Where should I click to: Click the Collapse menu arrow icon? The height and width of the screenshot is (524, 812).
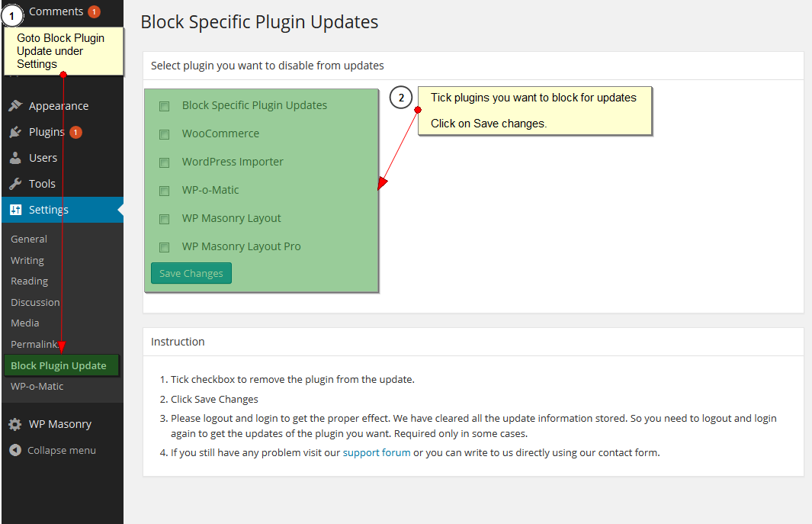(x=15, y=450)
